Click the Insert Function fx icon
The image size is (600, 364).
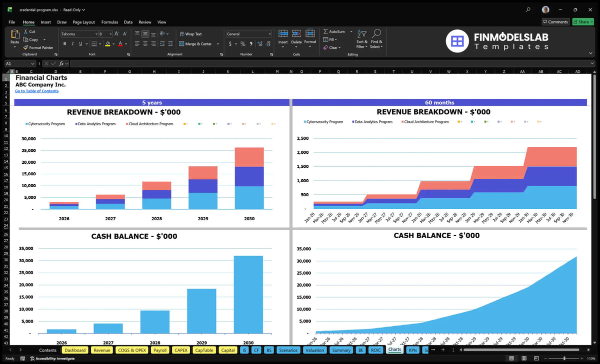(x=62, y=63)
